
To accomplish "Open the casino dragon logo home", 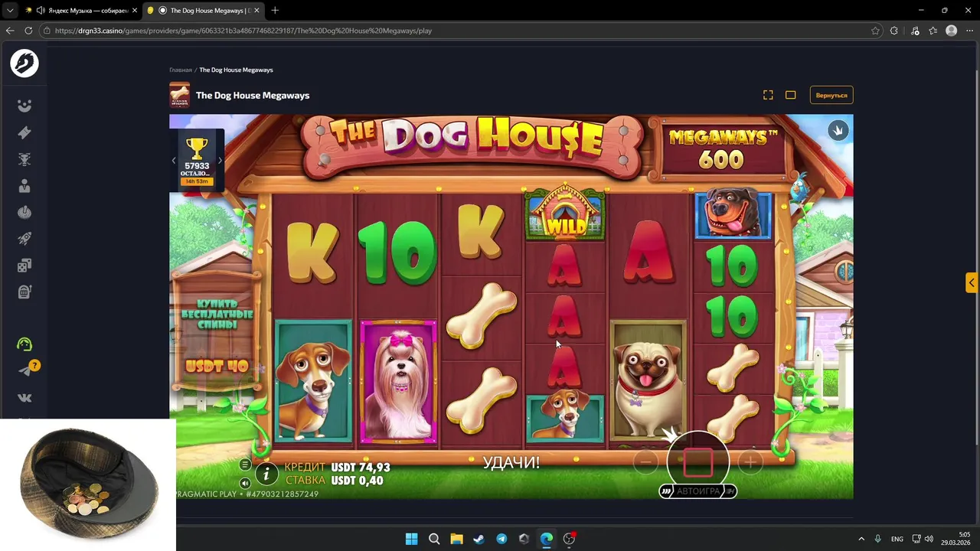I will point(24,63).
